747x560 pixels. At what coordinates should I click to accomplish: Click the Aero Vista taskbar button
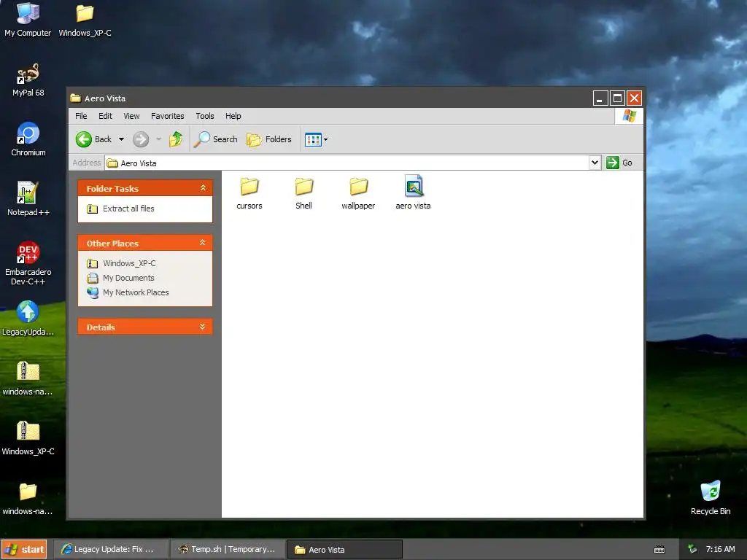click(x=344, y=550)
